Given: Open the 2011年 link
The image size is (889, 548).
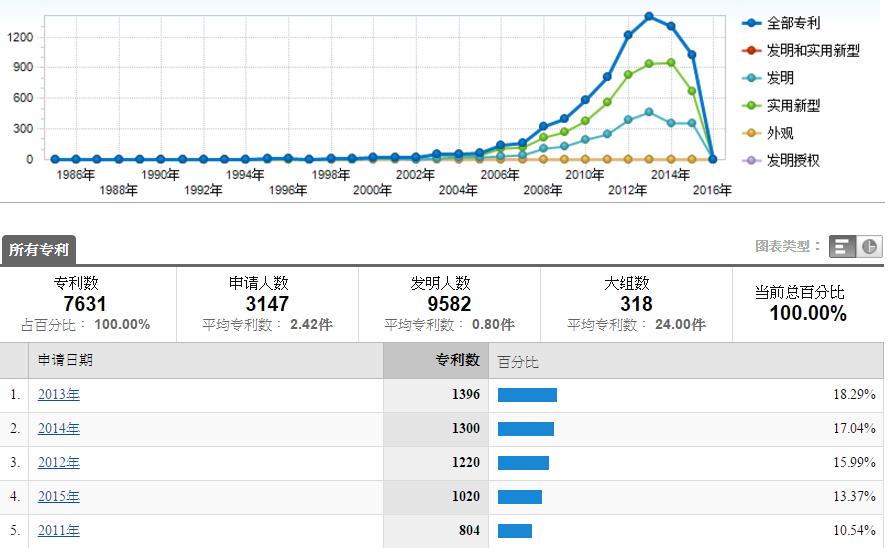Looking at the screenshot, I should point(58,530).
